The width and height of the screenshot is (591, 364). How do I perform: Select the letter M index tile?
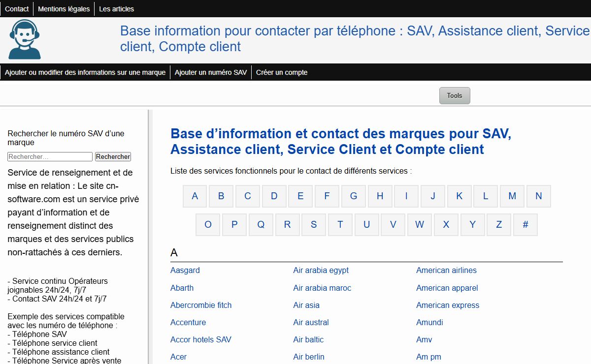[512, 196]
